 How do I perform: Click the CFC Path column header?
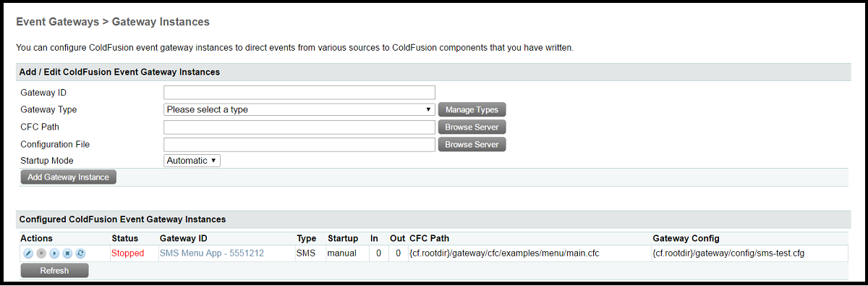pos(430,238)
